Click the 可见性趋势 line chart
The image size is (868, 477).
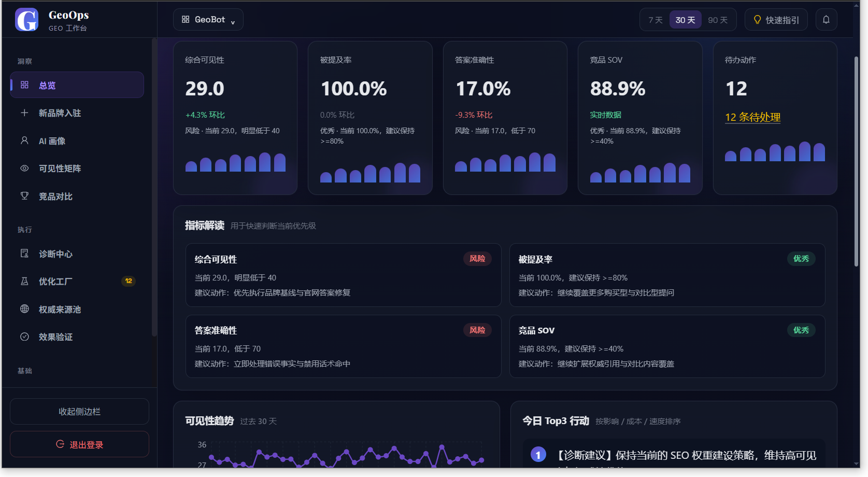(x=340, y=455)
